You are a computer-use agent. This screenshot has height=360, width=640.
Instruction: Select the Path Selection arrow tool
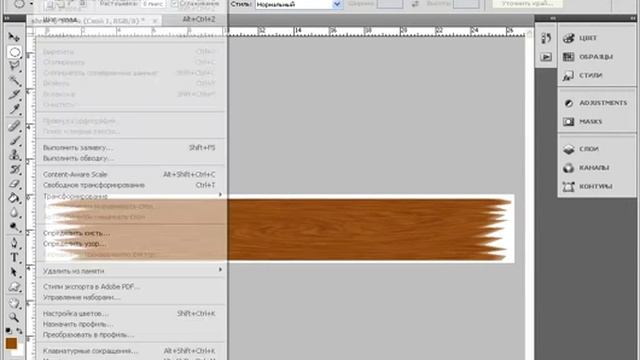(14, 272)
